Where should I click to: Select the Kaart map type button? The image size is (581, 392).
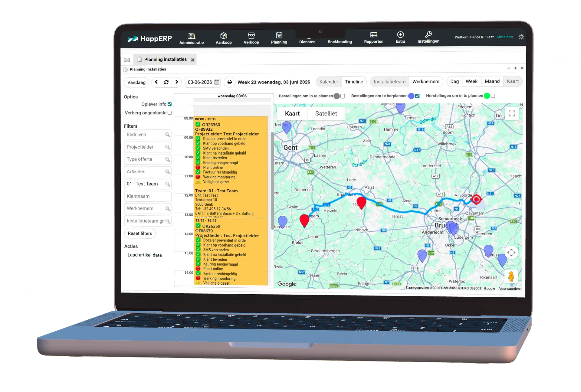pyautogui.click(x=292, y=113)
